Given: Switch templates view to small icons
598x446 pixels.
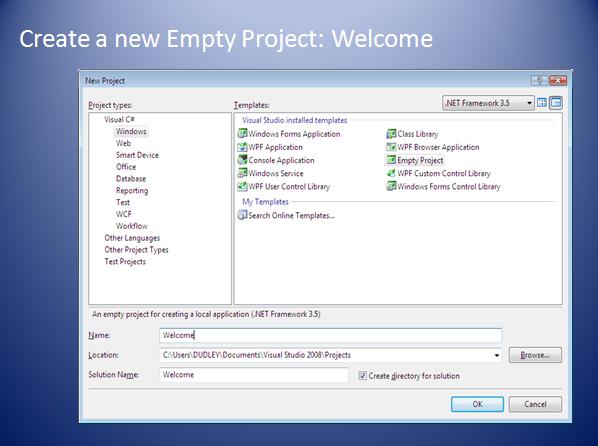Looking at the screenshot, I should click(556, 103).
